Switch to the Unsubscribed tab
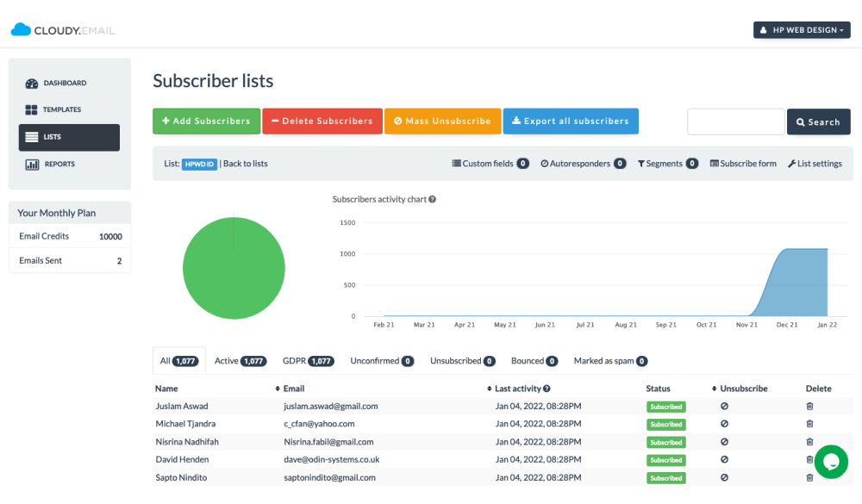This screenshot has height=504, width=862. pos(463,361)
